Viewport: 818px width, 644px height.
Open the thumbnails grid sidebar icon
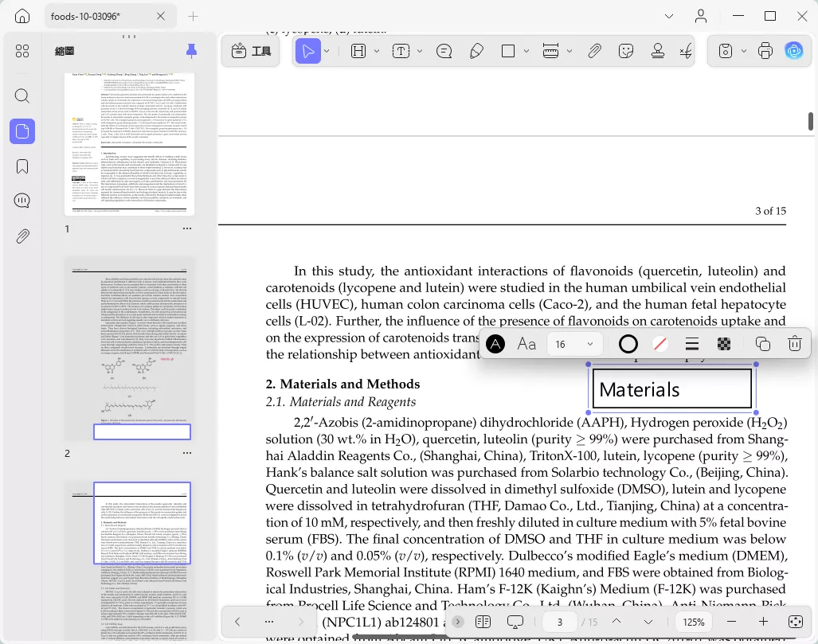point(22,51)
